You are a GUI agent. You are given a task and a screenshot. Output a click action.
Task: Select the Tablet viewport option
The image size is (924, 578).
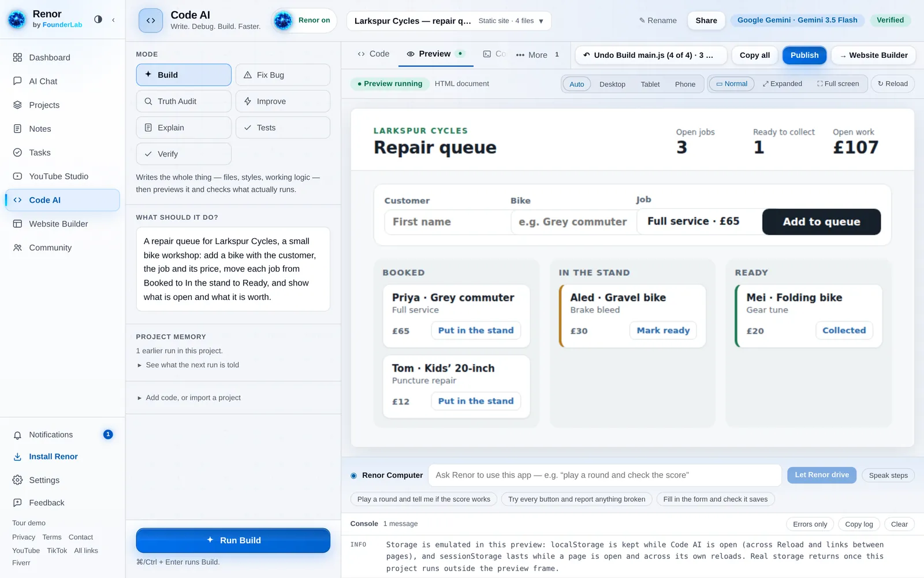click(650, 84)
